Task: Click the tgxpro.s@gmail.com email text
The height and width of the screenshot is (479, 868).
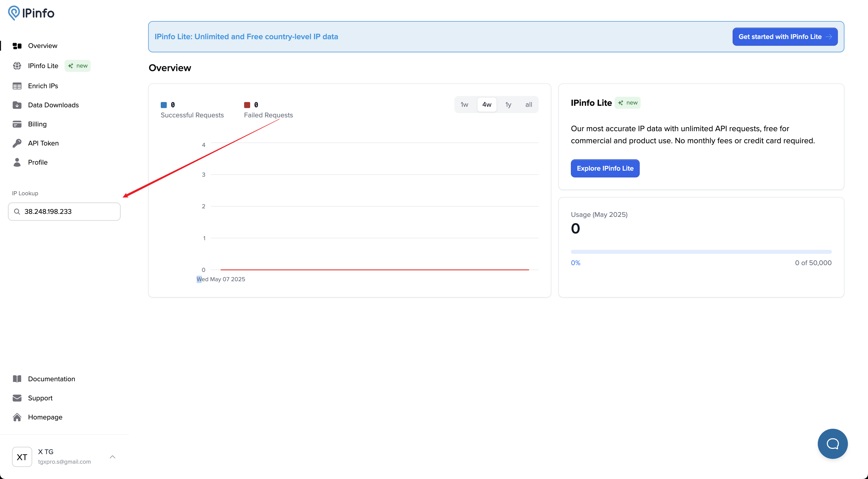Action: tap(64, 461)
